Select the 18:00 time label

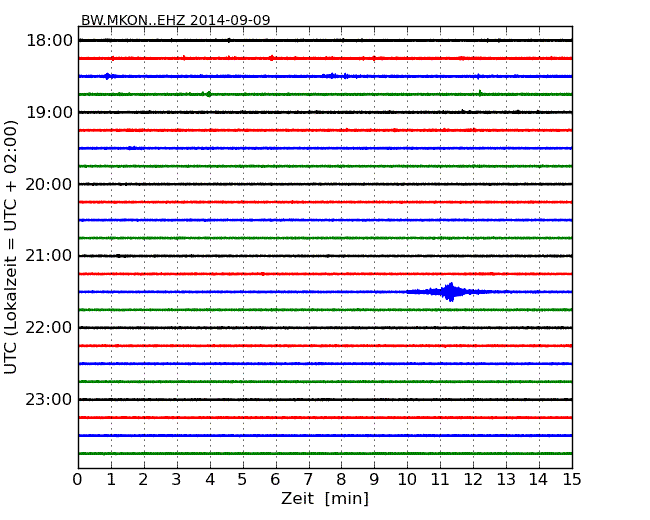pyautogui.click(x=49, y=41)
